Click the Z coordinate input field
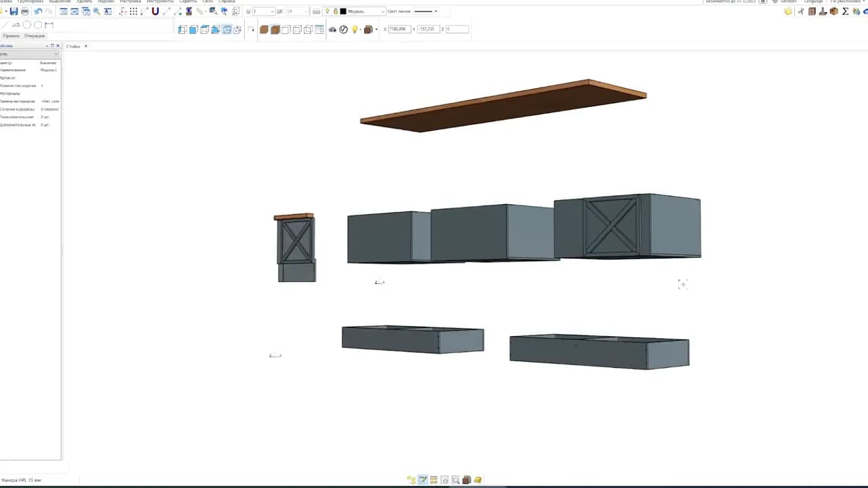This screenshot has height=488, width=868. (457, 29)
